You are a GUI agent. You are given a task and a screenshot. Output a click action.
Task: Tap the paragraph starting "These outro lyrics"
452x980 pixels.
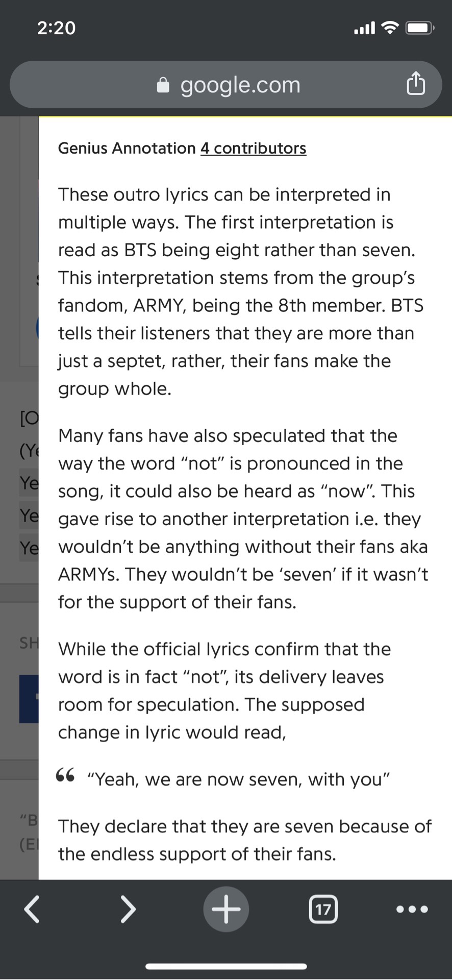[x=240, y=291]
